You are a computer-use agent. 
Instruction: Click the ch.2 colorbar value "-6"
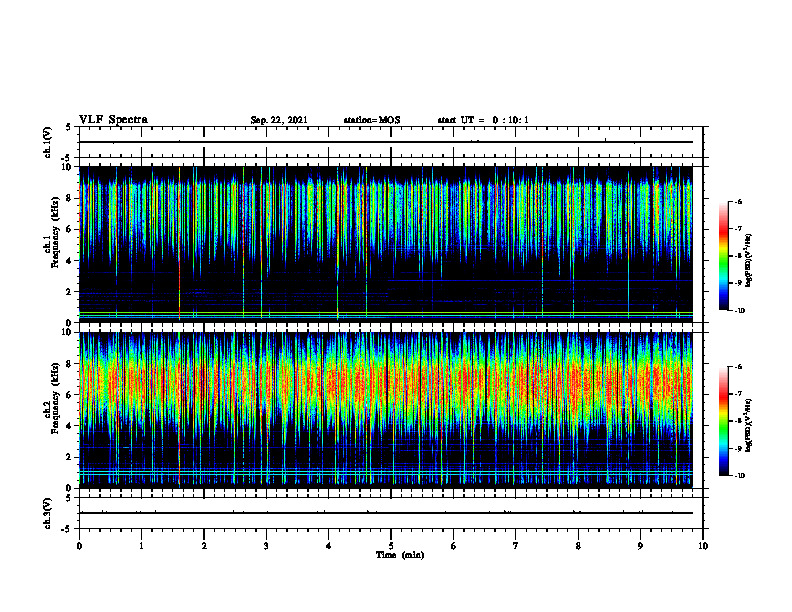pos(738,367)
